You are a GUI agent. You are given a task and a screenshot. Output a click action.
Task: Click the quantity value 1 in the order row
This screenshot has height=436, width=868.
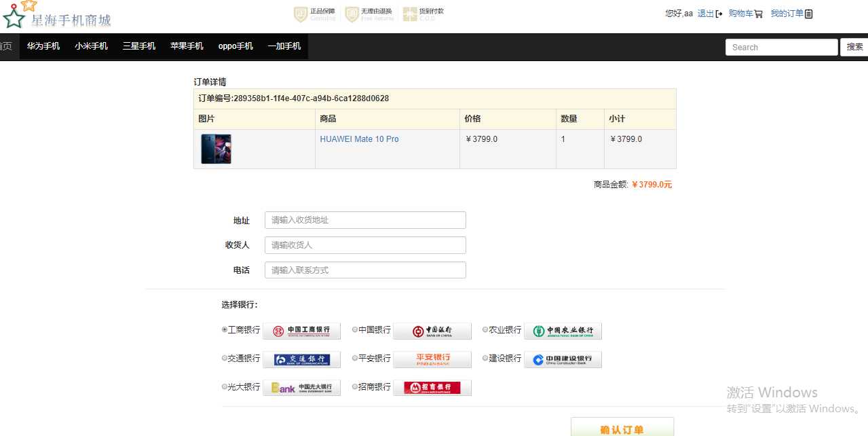point(563,139)
